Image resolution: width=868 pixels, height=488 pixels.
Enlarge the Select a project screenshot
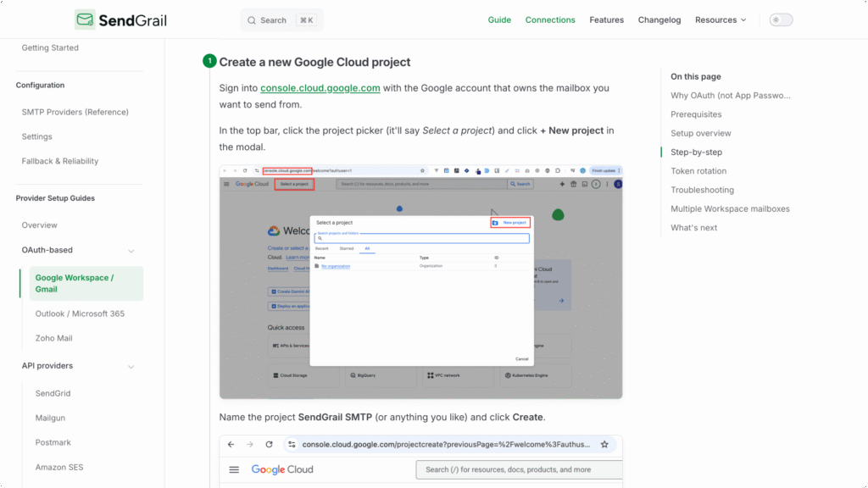point(420,281)
